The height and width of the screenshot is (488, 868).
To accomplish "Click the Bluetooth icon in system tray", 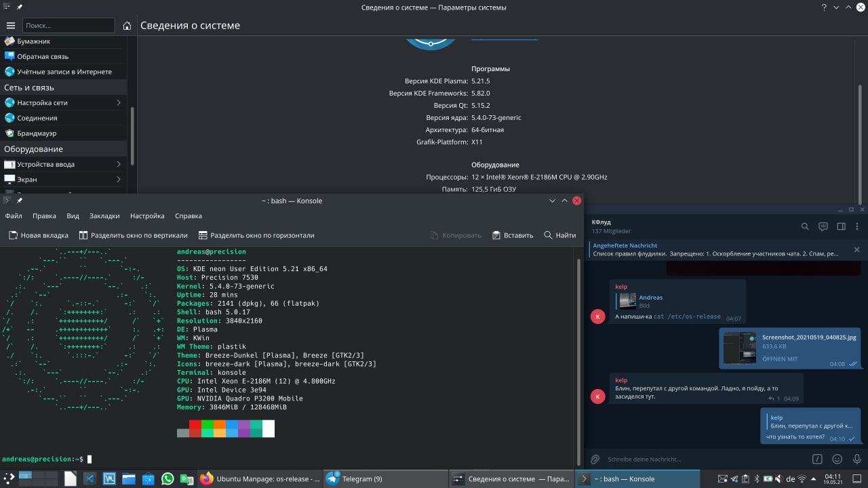I will 755,479.
